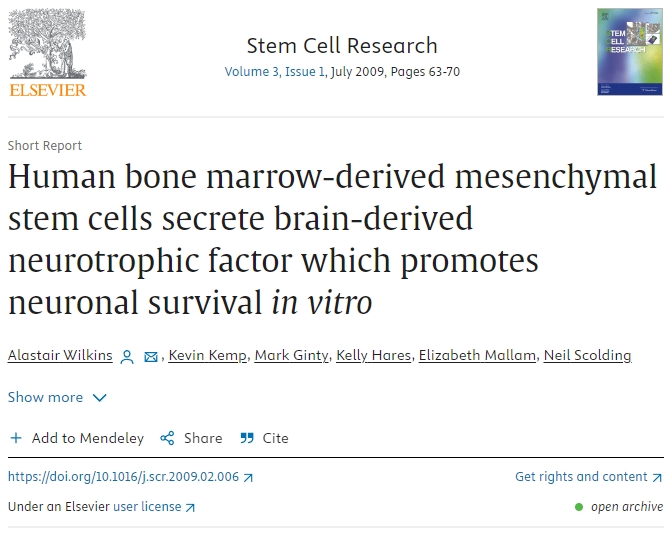Select author Neil Scolding
The image size is (672, 536).
(x=587, y=356)
